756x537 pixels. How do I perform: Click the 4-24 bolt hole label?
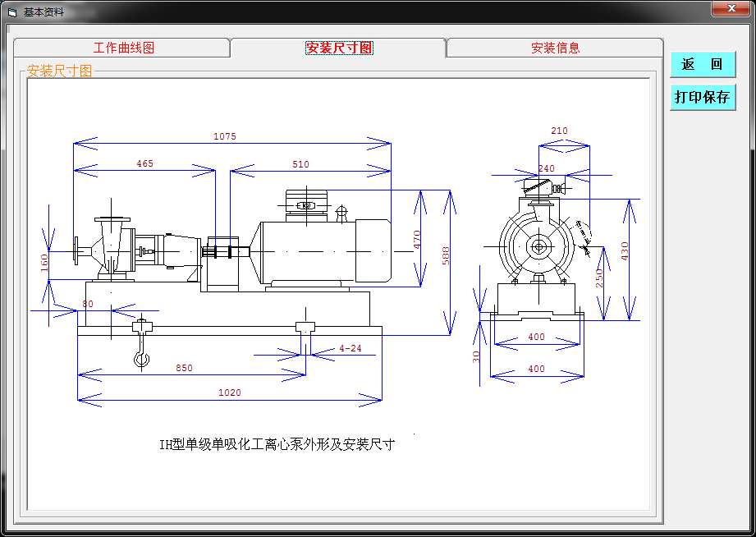click(351, 348)
